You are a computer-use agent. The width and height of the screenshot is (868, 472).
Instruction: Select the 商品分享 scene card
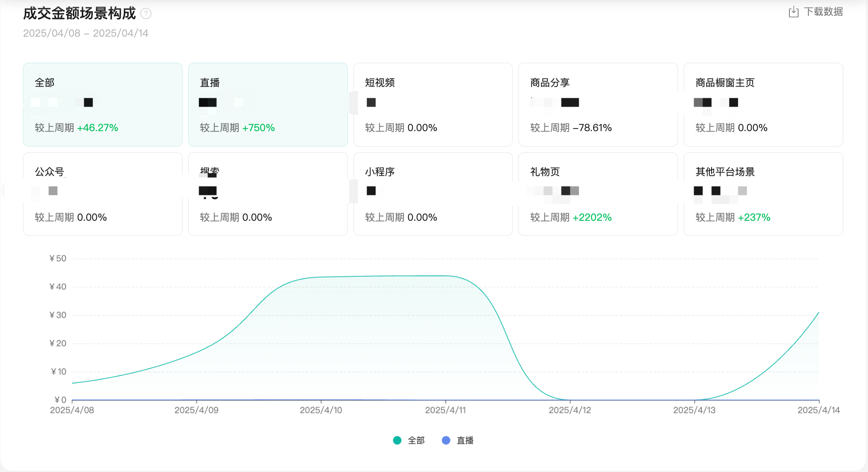(598, 105)
